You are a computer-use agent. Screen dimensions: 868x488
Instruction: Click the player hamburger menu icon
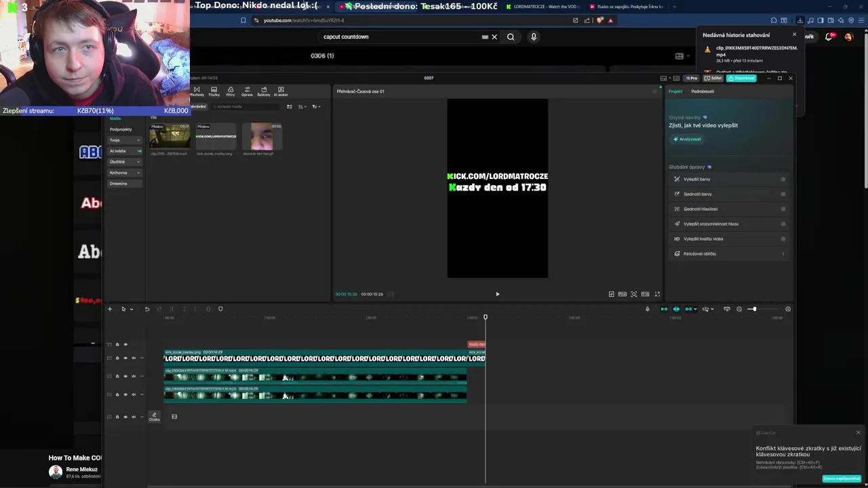coord(655,91)
